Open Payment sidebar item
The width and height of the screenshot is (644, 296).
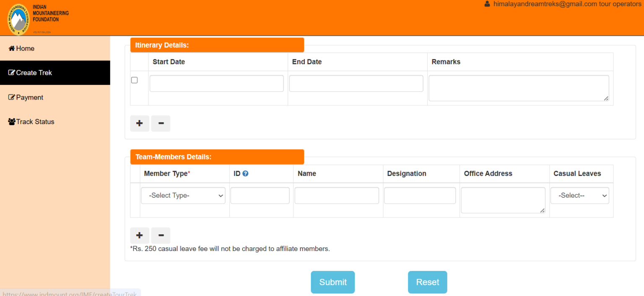[x=55, y=97]
